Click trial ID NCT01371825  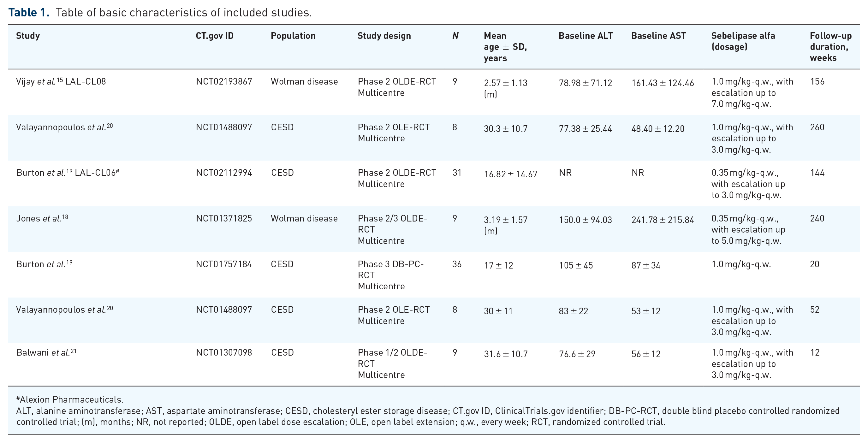pos(224,219)
